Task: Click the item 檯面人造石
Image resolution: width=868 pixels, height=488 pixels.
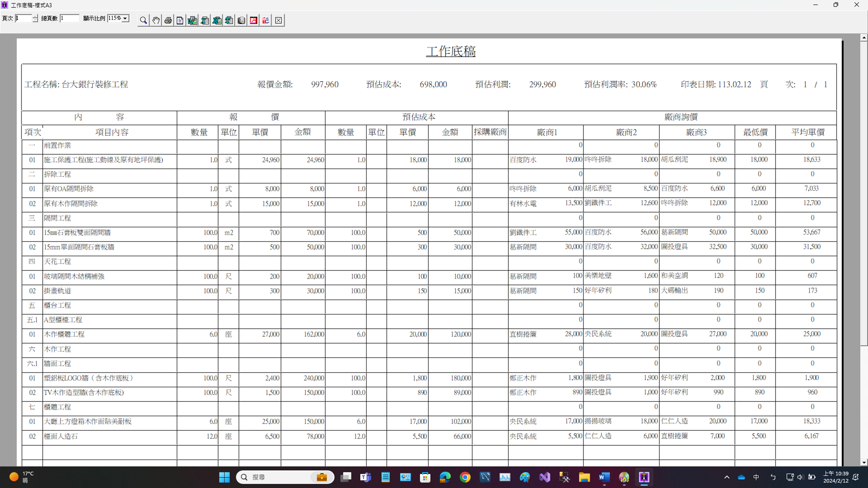Action: pyautogui.click(x=61, y=436)
